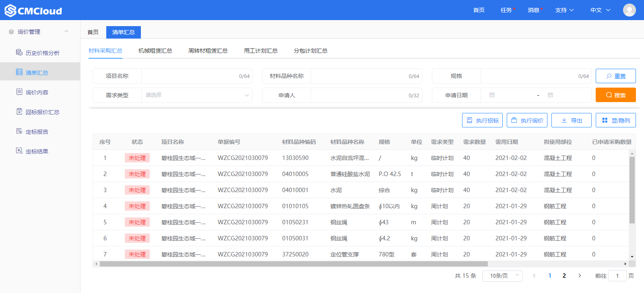Click the 询价管理 layers icon
Screen dimensions: 644x293
[x=11, y=32]
